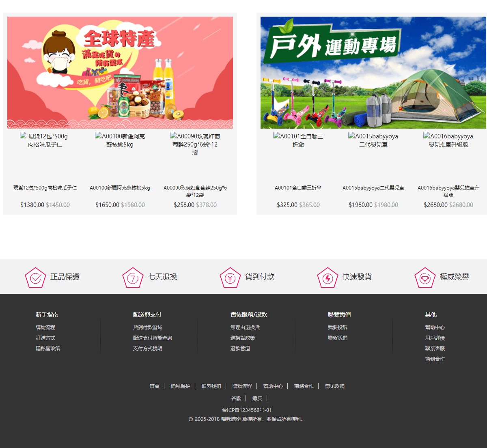This screenshot has width=487, height=448.
Task: Click the 貨到付款 currency icon
Action: [230, 277]
